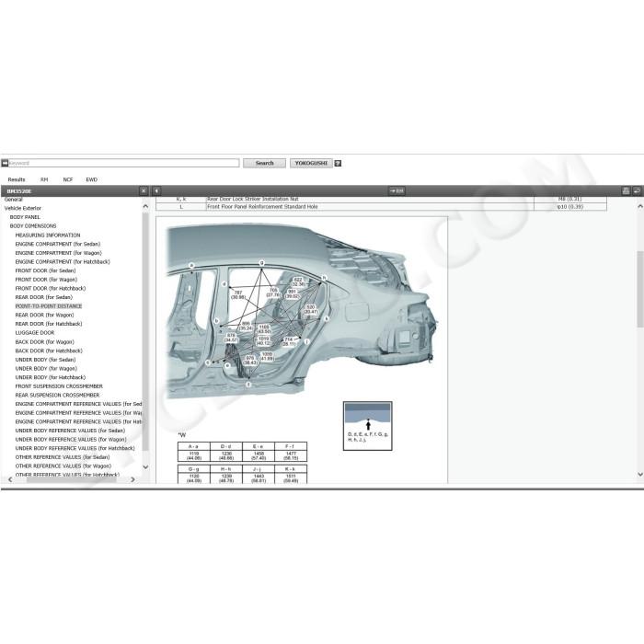
Task: Open UNDER BODY (for Wagon)
Action: pos(46,369)
